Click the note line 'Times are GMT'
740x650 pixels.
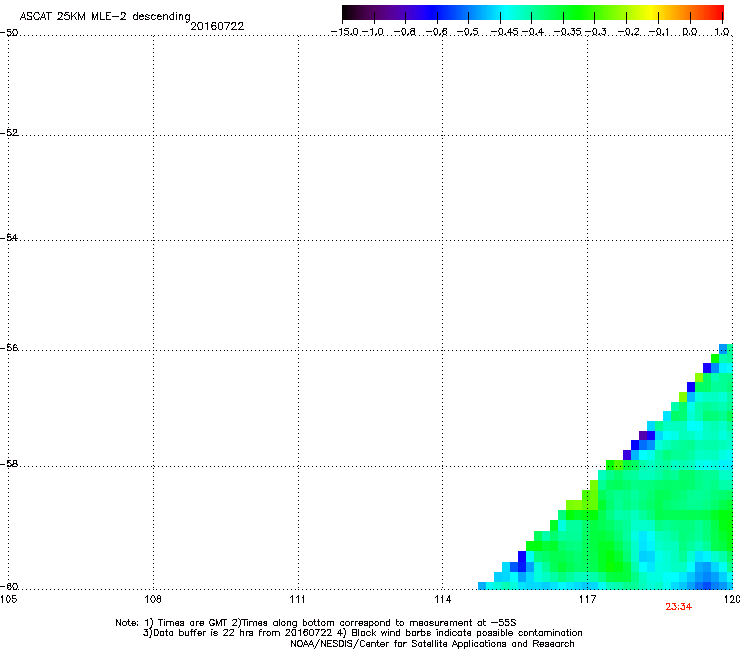[x=193, y=623]
